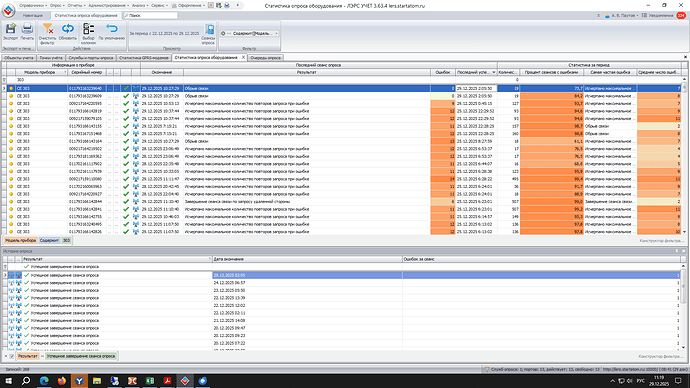Open Firefox from taskbar

(62, 381)
